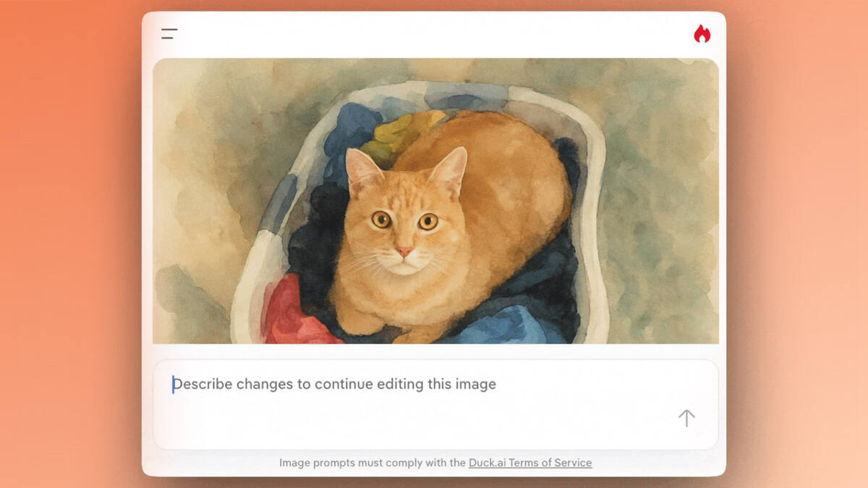This screenshot has width=868, height=488.
Task: Click the 'Image prompts must comply' notice text
Action: point(373,463)
